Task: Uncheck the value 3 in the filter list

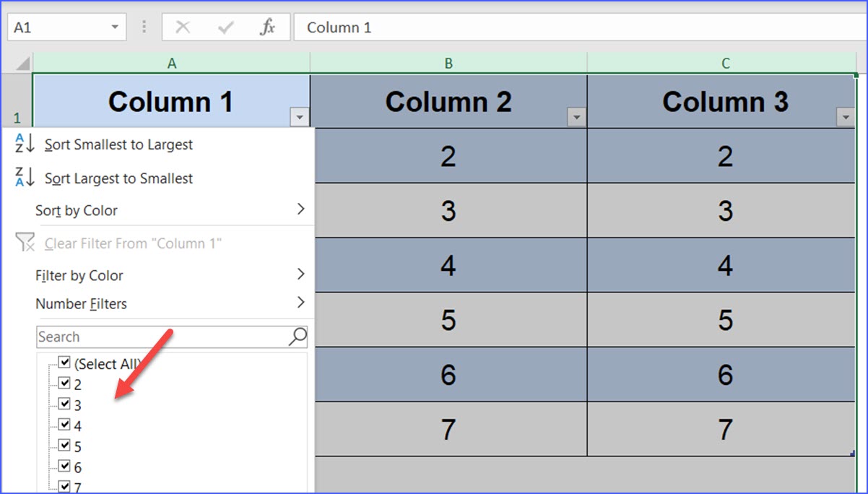Action: tap(64, 404)
